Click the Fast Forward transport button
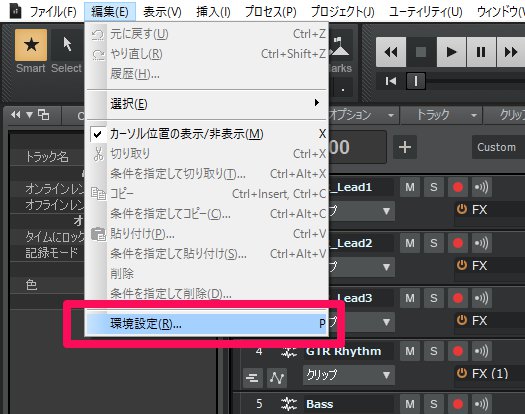This screenshot has width=525, height=414. click(x=511, y=52)
